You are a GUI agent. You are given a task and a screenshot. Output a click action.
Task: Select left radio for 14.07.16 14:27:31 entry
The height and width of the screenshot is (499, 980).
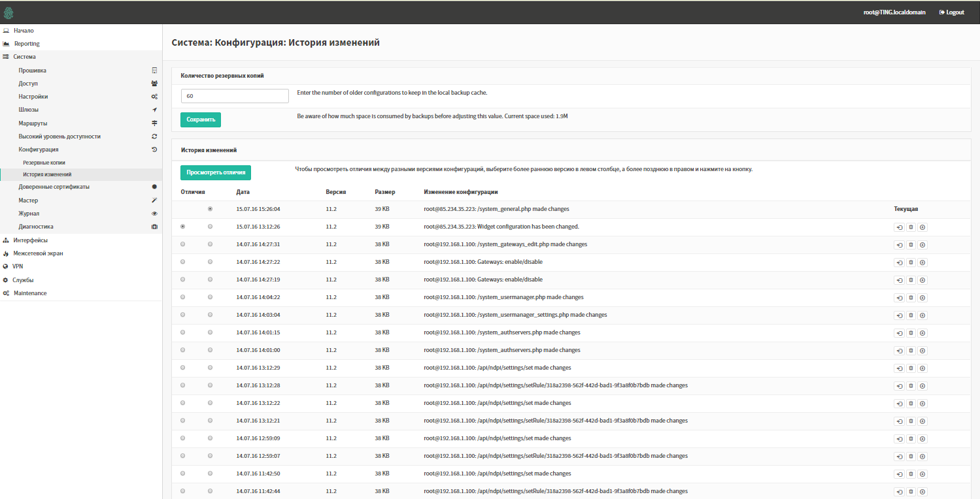coord(182,244)
